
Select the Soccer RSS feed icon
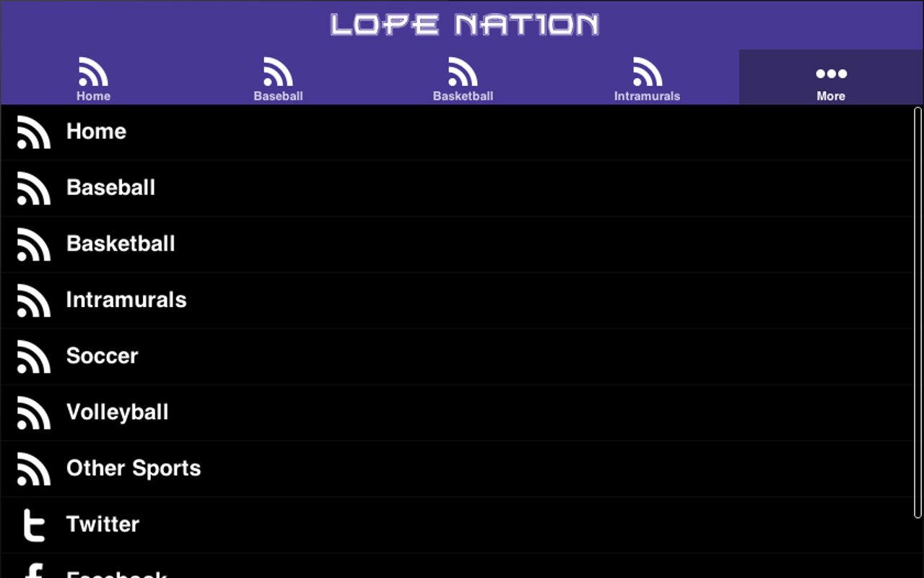pyautogui.click(x=33, y=356)
